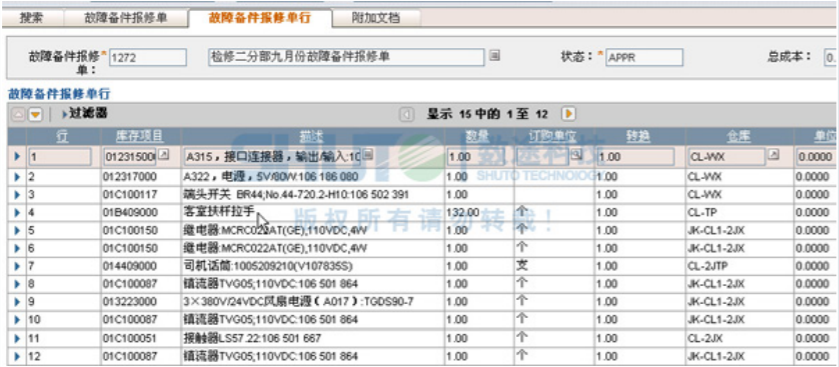This screenshot has width=839, height=367.
Task: Sort by the 库存项目 column header
Action: 140,136
